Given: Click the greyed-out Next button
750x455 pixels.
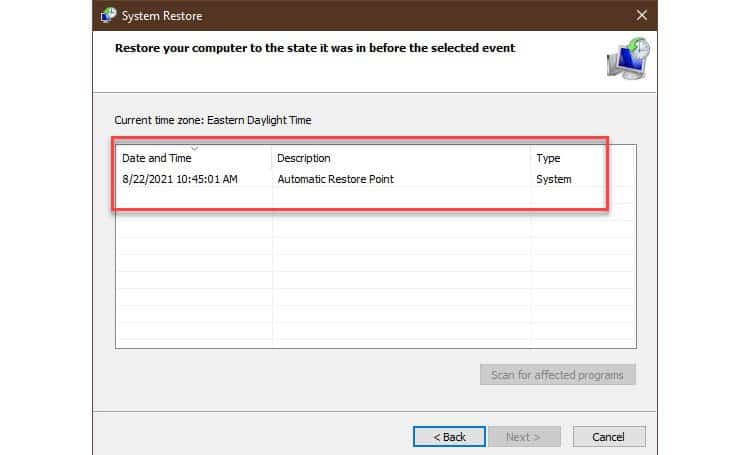Looking at the screenshot, I should [x=524, y=437].
